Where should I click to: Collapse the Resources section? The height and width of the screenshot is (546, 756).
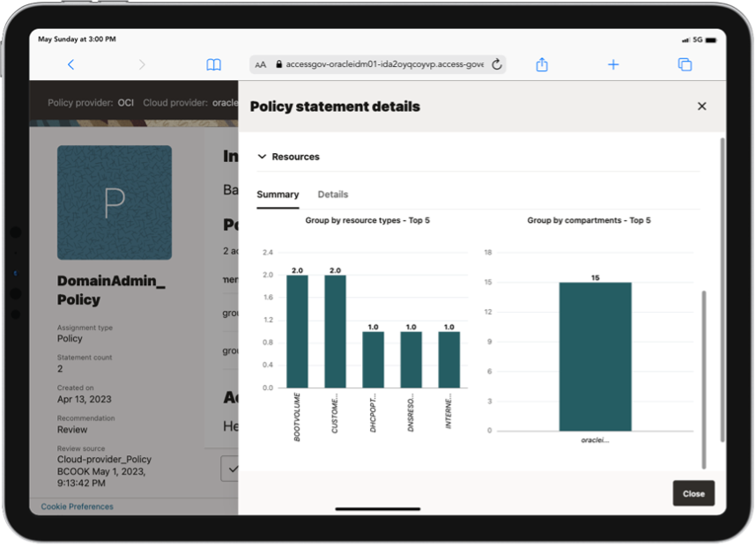click(262, 156)
